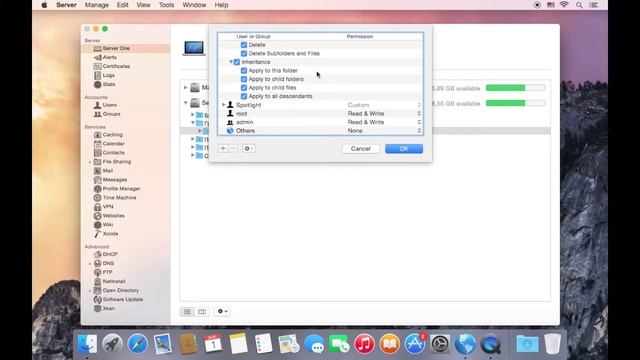Open the Edit menu
The height and width of the screenshot is (360, 640).
[x=122, y=5]
